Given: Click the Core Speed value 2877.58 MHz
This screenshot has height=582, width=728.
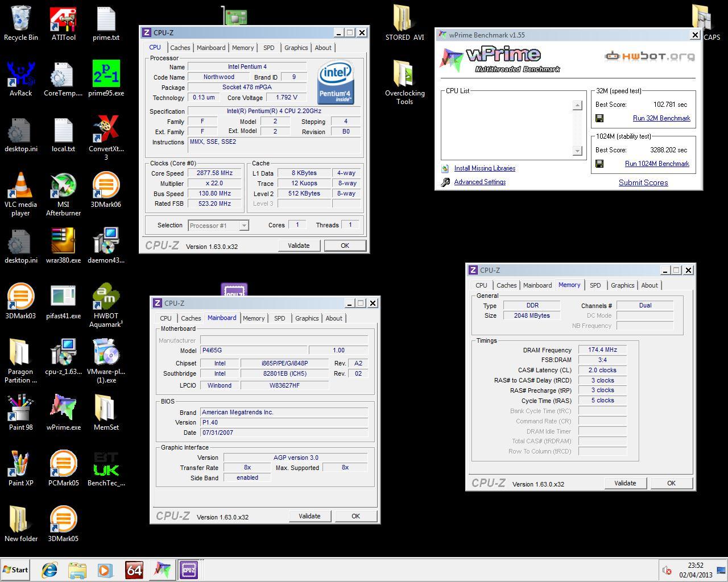Looking at the screenshot, I should (214, 173).
